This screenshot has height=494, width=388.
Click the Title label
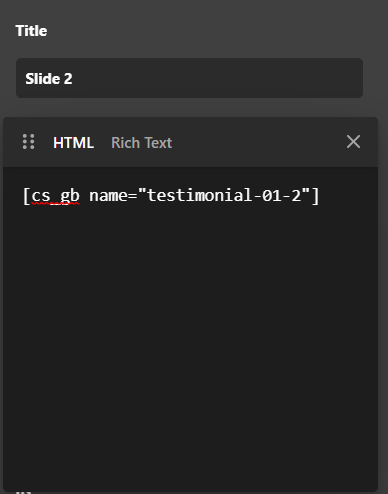pos(31,31)
